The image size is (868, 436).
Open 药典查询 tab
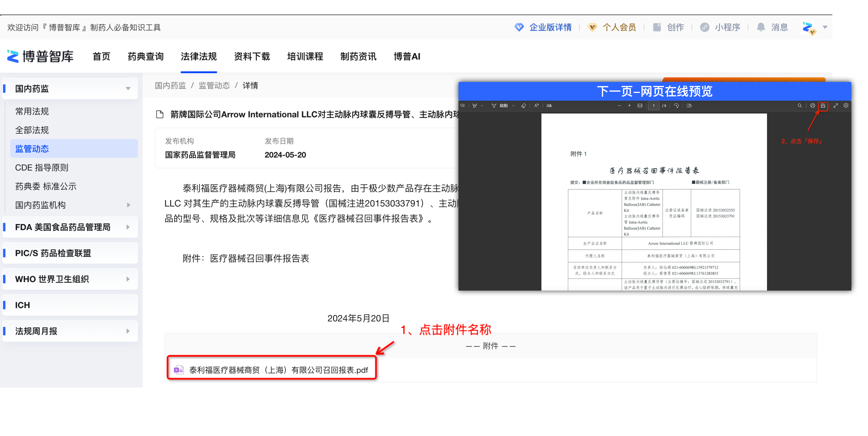point(146,56)
